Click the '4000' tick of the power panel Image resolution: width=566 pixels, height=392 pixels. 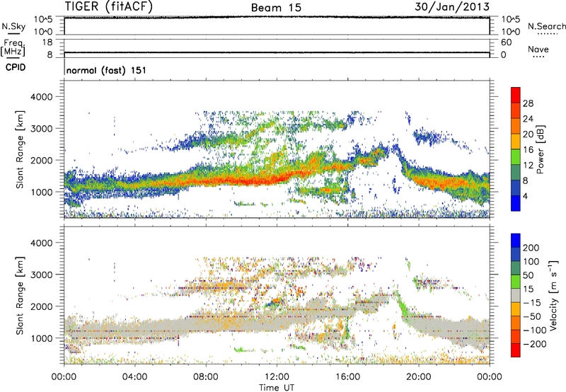(42, 97)
